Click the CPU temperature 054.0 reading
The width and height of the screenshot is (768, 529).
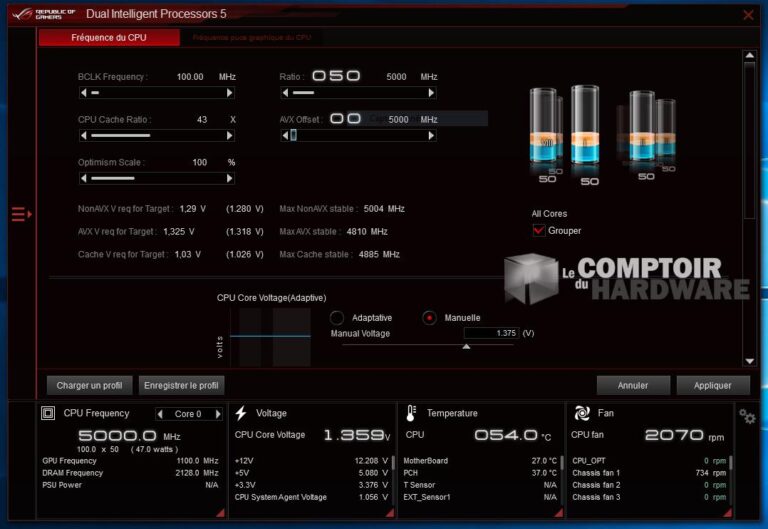512,435
